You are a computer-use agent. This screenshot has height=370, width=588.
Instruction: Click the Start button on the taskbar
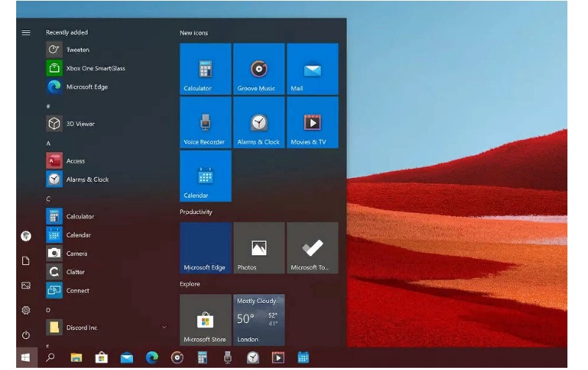coord(26,357)
